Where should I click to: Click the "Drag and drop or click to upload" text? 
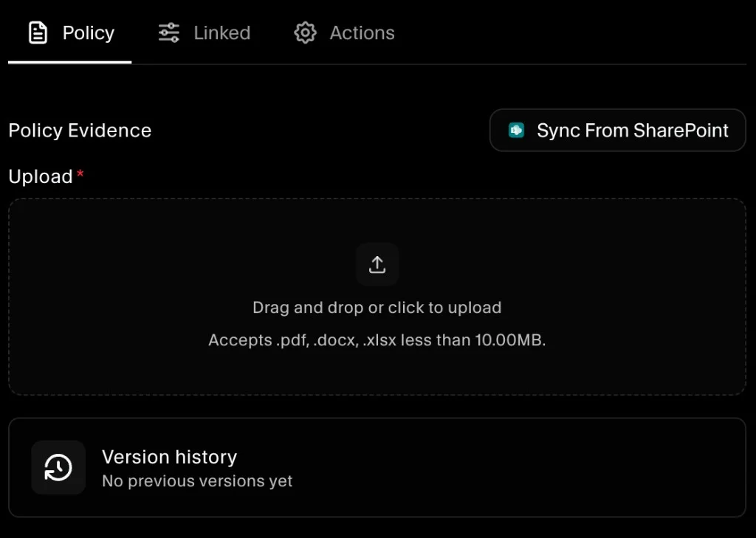[x=377, y=308]
